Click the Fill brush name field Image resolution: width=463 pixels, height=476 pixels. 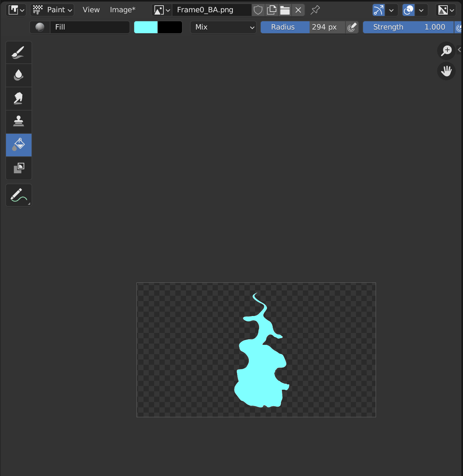(x=90, y=27)
